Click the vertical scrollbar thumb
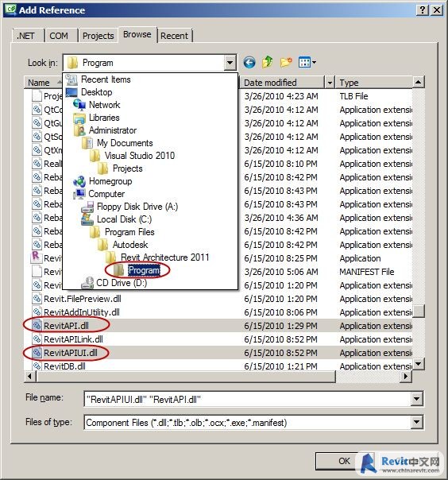The height and width of the screenshot is (480, 448). [419, 312]
